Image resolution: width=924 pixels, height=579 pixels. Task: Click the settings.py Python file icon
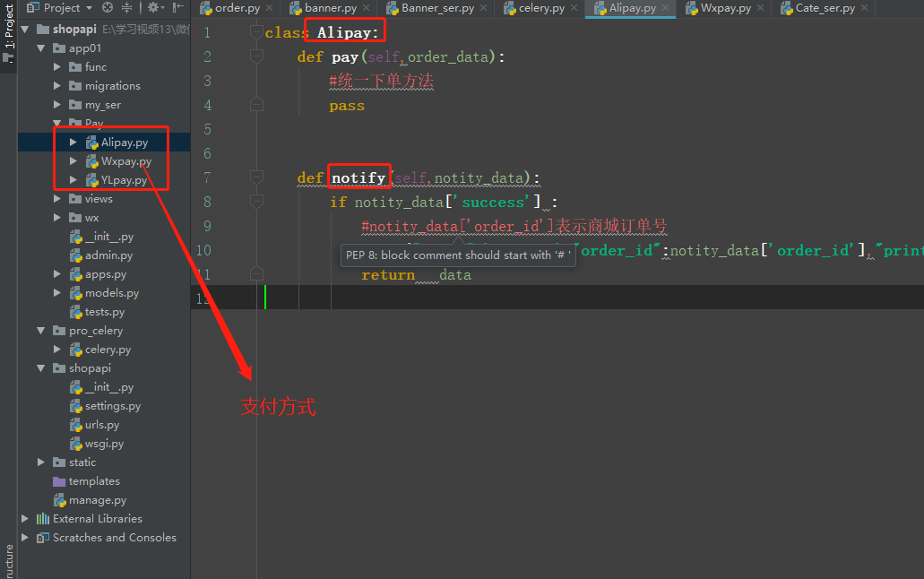(x=76, y=406)
